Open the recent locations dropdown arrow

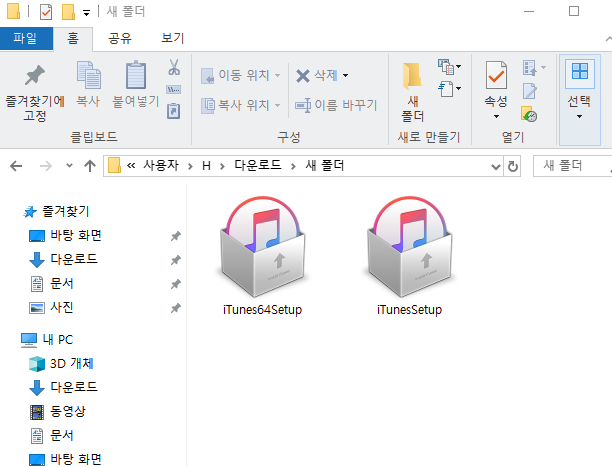click(69, 166)
